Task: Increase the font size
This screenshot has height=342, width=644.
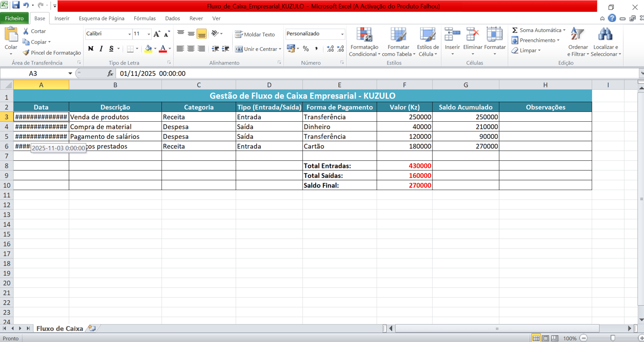Action: click(x=157, y=34)
